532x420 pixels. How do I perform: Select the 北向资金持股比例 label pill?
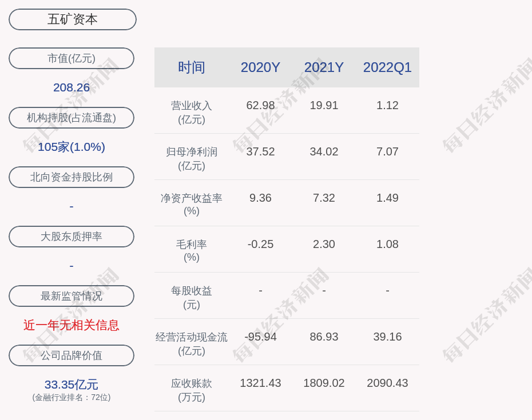click(72, 177)
